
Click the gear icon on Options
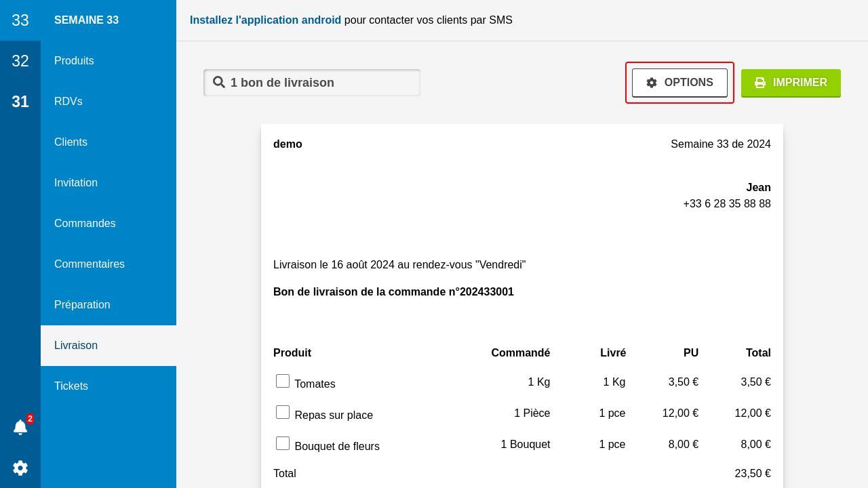click(x=652, y=83)
